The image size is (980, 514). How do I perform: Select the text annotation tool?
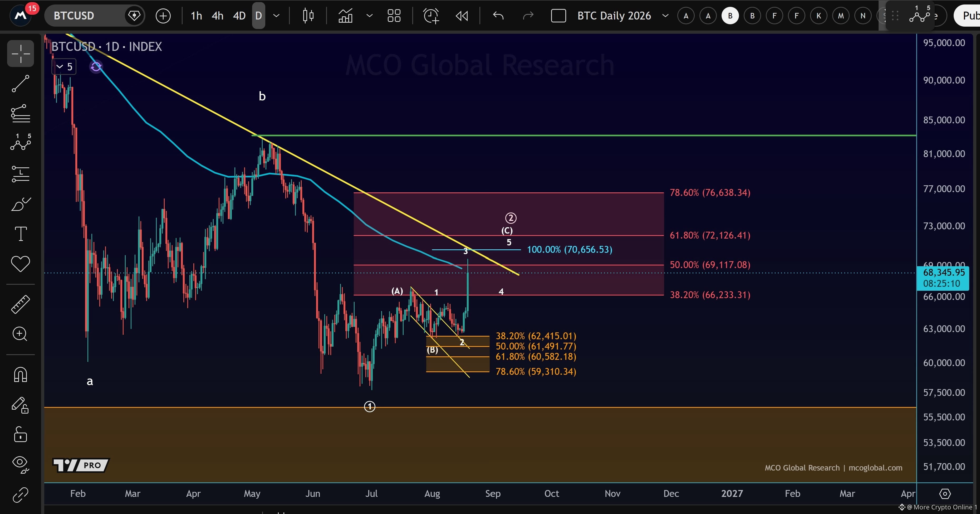(x=21, y=234)
